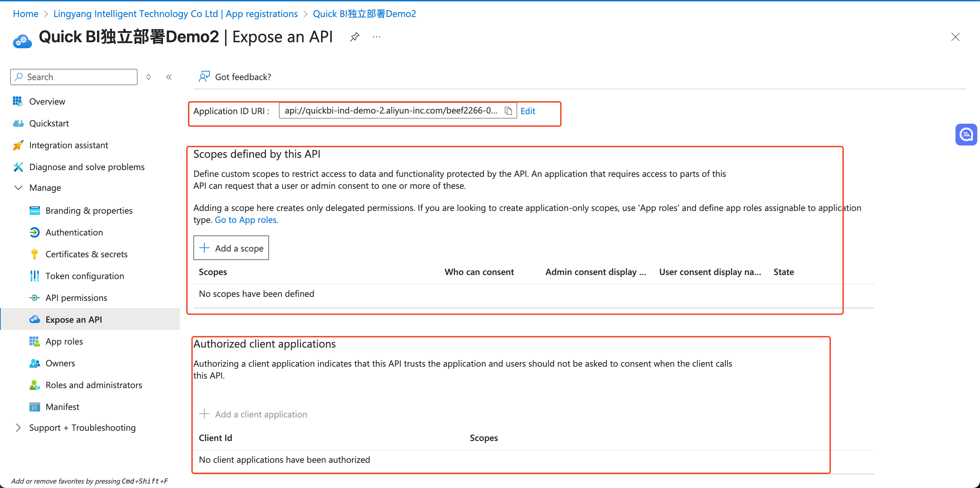The height and width of the screenshot is (488, 980).
Task: Expand Support + Troubleshooting section
Action: [x=18, y=427]
